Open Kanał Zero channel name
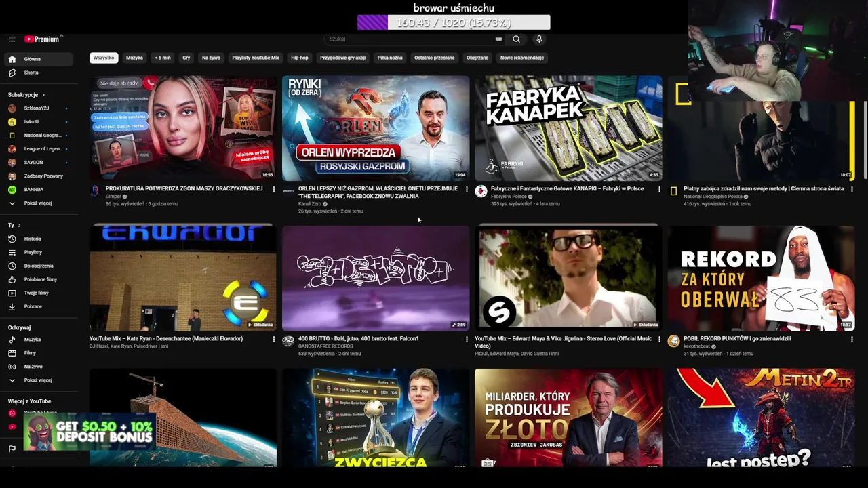Viewport: 868px width, 488px height. [x=310, y=204]
